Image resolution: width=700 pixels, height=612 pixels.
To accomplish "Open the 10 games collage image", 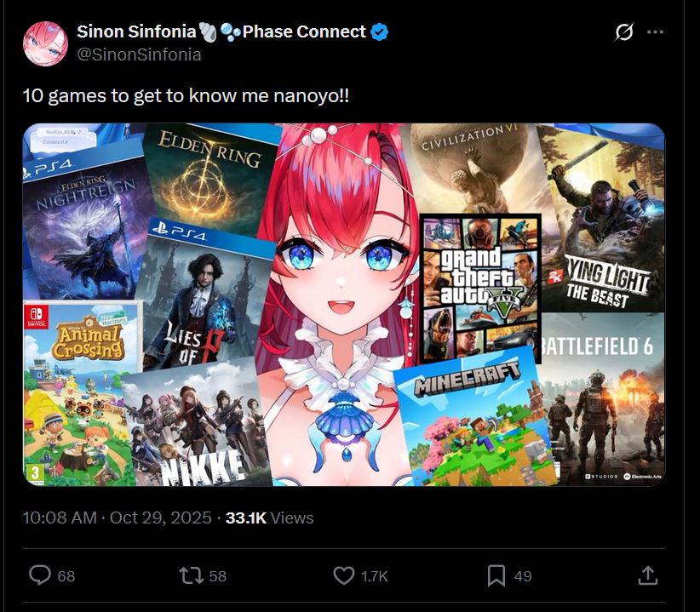I will (x=344, y=305).
